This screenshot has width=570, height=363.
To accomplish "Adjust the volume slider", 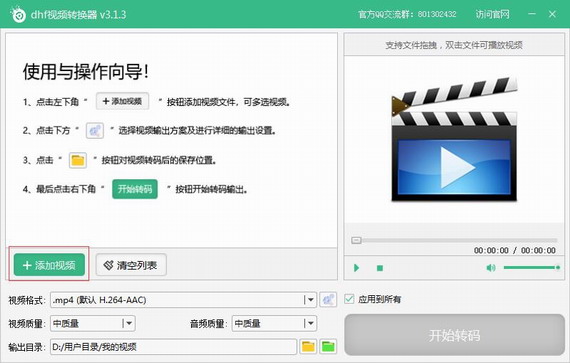I will tap(531, 268).
